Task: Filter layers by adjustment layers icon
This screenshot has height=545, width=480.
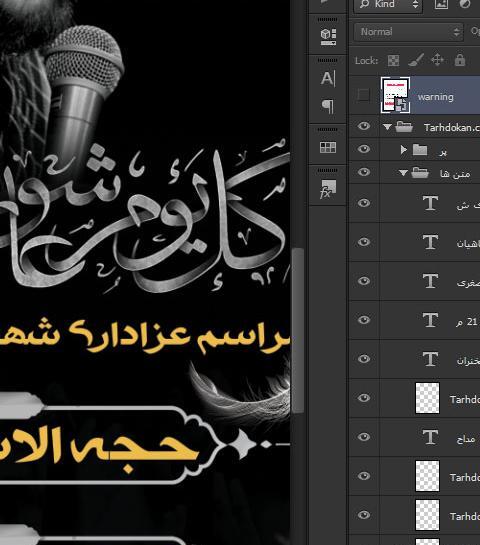Action: click(x=465, y=4)
